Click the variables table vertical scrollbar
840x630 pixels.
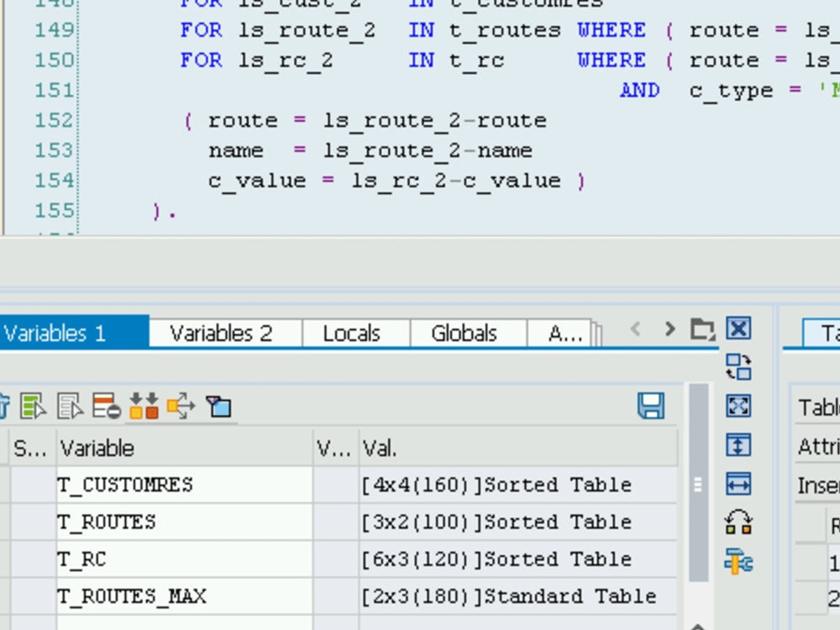(x=698, y=482)
